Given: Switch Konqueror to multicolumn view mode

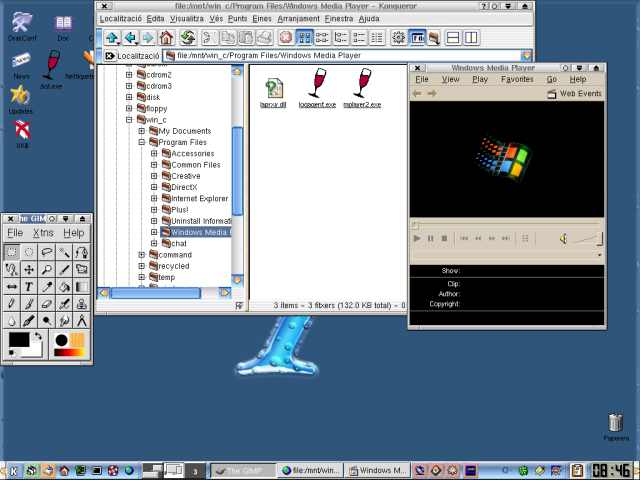Looking at the screenshot, I should pyautogui.click(x=322, y=38).
